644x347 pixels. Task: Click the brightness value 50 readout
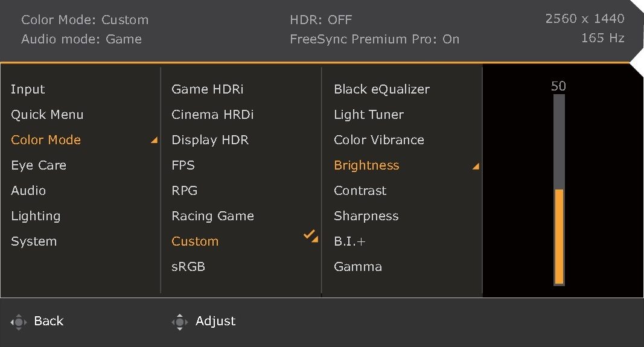[x=558, y=86]
